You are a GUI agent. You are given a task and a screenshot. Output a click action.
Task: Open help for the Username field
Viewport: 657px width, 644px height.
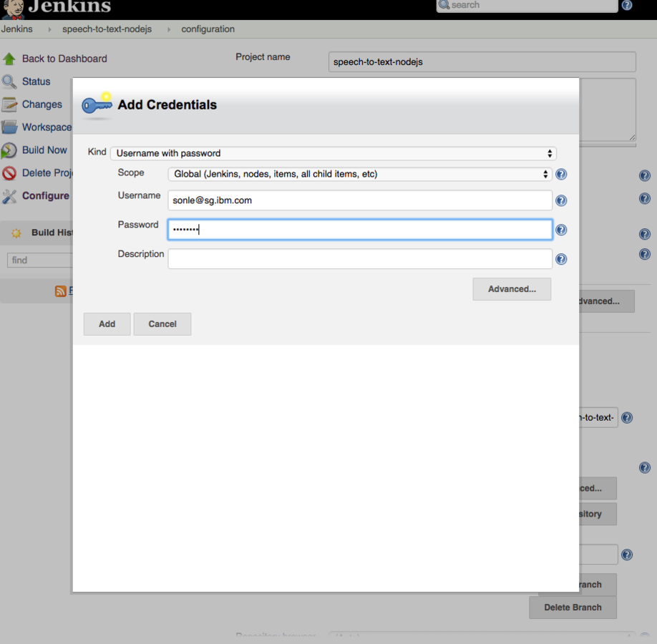[x=561, y=200]
